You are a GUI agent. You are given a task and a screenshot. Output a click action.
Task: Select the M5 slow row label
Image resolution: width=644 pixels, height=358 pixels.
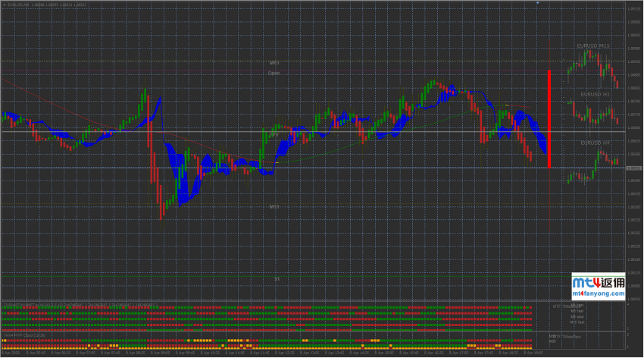pos(577,317)
